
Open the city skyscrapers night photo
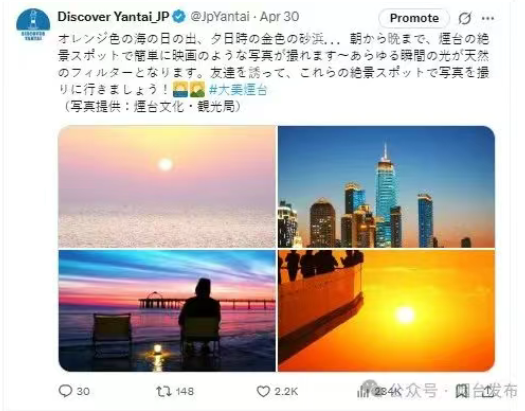pyautogui.click(x=386, y=187)
